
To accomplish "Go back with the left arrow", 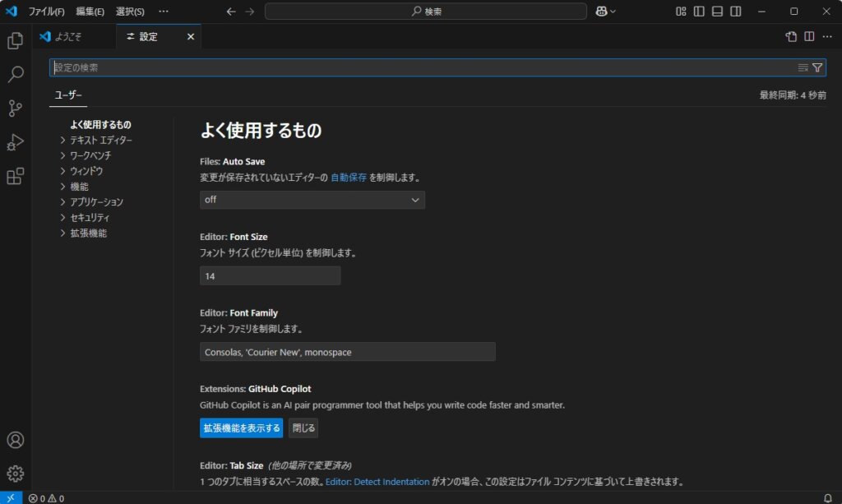I will pyautogui.click(x=231, y=12).
